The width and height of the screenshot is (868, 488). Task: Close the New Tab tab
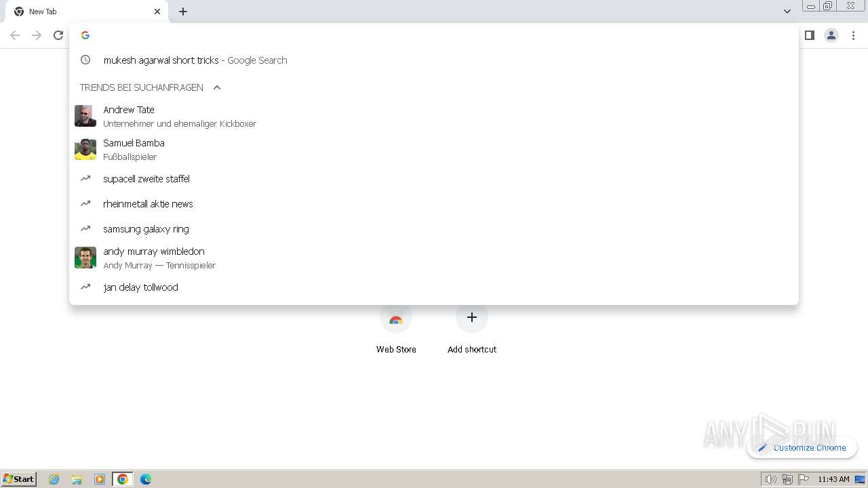coord(157,12)
